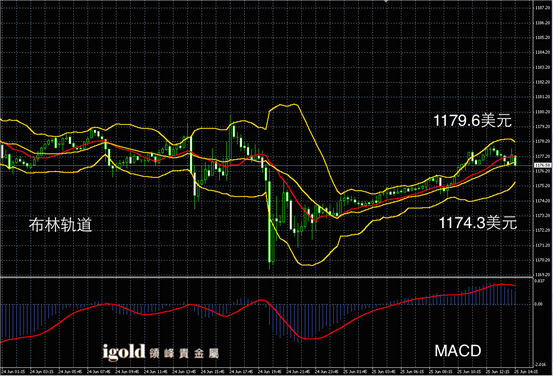Viewport: 553px width, 376px height.
Task: Click the MACD 0.00 zero level label
Action: pyautogui.click(x=539, y=304)
